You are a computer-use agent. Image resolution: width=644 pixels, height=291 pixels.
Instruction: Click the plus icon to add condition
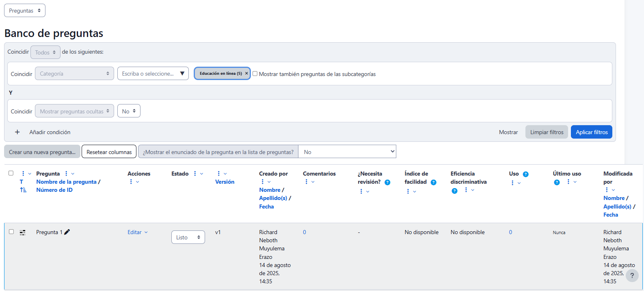[17, 132]
